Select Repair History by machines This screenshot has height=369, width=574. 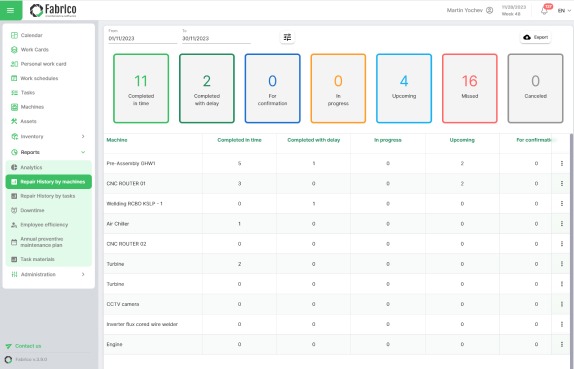[48, 182]
